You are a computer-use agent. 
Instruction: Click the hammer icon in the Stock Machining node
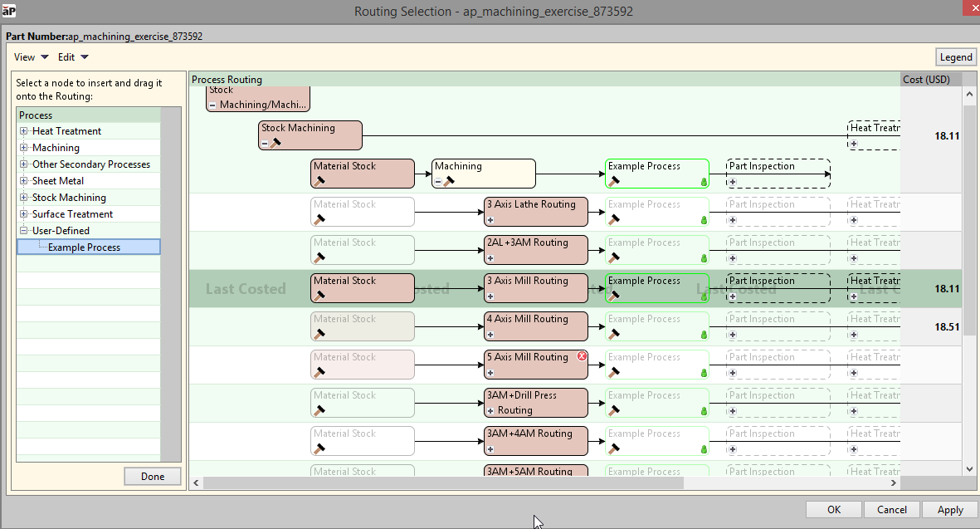(275, 143)
